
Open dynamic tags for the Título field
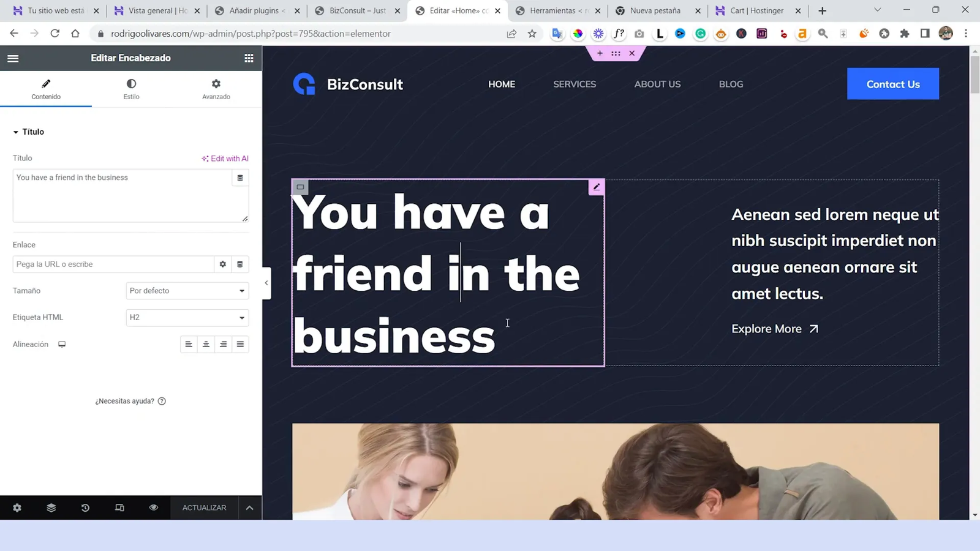[240, 178]
